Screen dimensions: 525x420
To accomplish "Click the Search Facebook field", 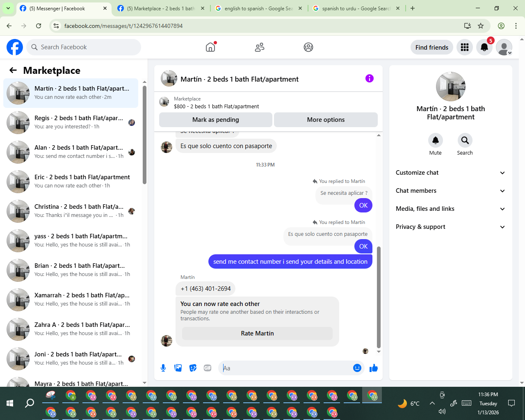I will 84,47.
